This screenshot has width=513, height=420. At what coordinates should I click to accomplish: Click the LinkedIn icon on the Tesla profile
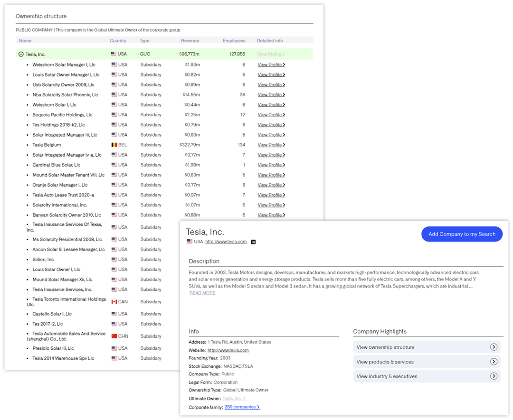pos(253,242)
